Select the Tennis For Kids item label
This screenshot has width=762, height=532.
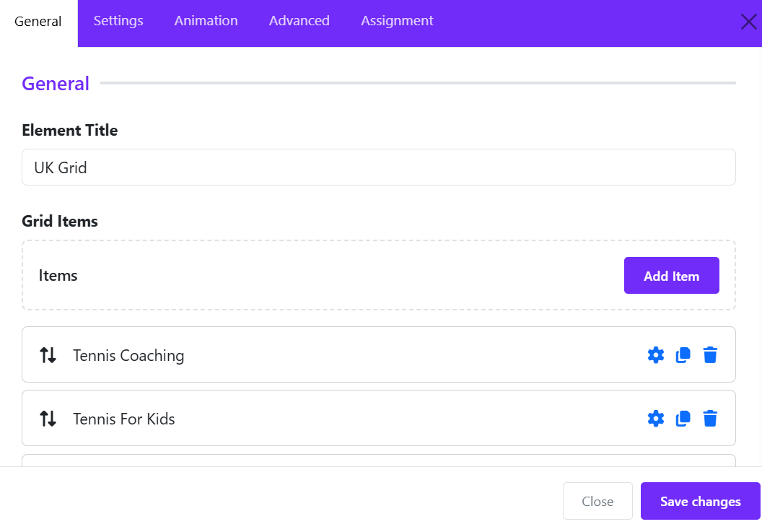point(124,419)
